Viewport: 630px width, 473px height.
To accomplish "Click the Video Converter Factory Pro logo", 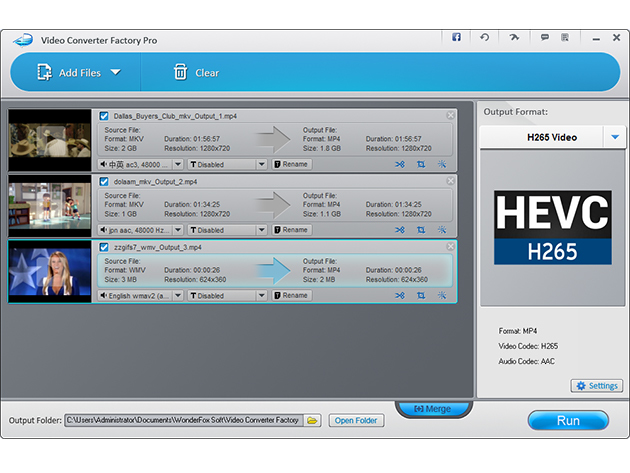I will point(23,40).
